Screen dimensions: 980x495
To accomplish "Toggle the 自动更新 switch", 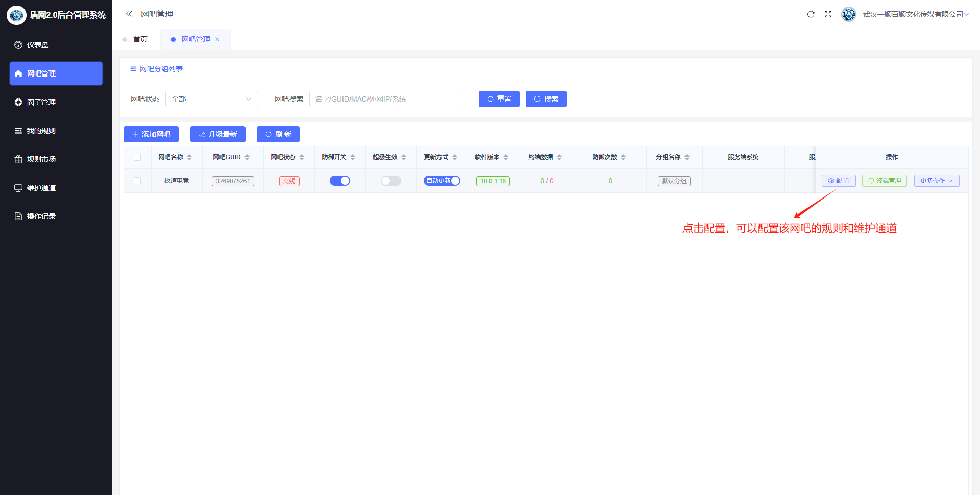I will point(442,181).
